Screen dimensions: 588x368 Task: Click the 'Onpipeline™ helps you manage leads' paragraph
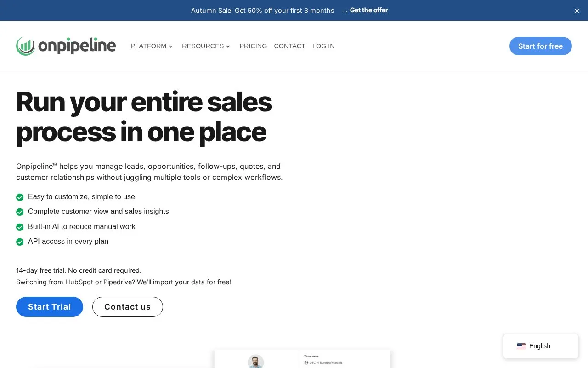[x=149, y=172]
